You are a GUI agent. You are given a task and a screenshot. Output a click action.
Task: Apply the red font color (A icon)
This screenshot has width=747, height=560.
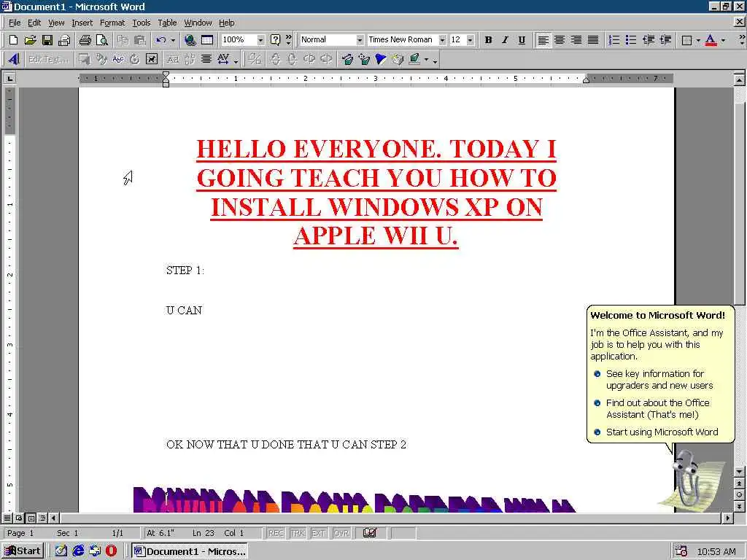711,40
